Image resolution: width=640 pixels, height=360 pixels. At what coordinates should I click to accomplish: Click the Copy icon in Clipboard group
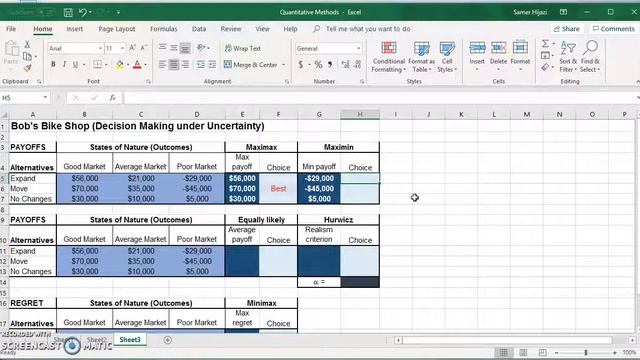click(27, 56)
